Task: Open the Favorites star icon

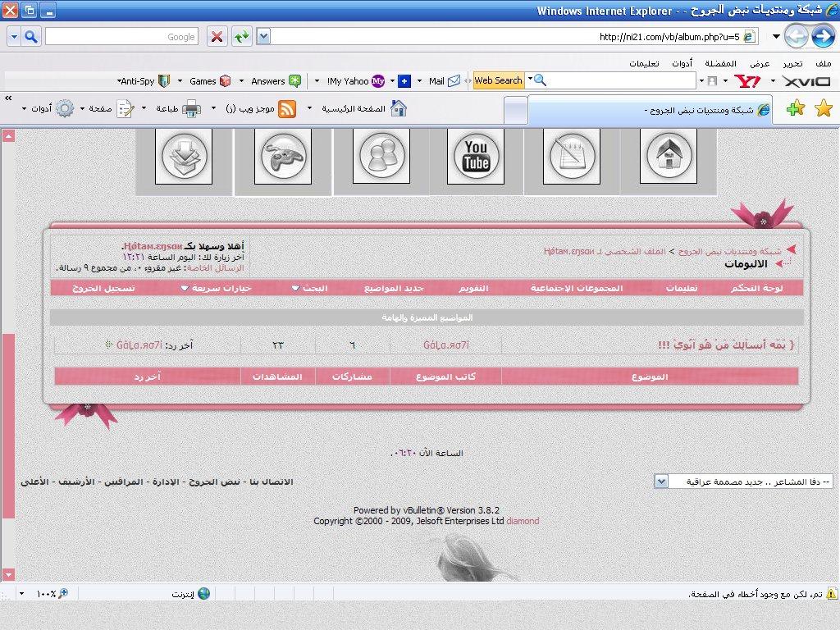Action: coord(824,108)
